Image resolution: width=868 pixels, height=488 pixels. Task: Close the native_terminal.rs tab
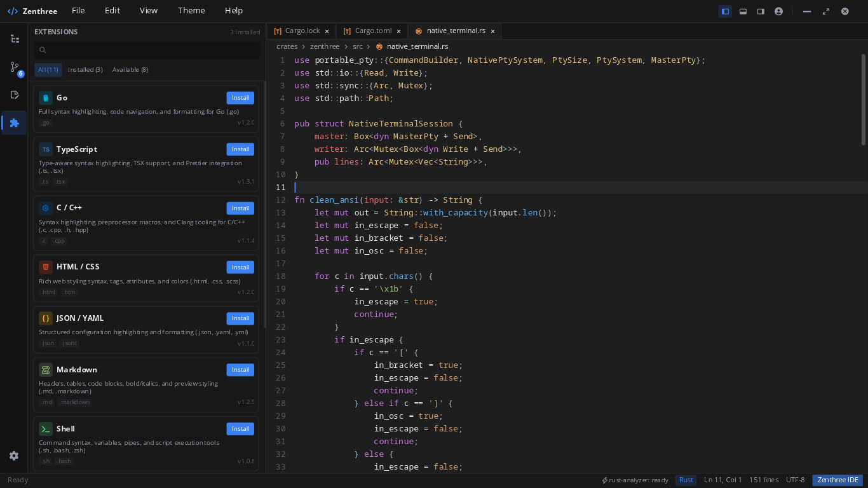pos(492,31)
